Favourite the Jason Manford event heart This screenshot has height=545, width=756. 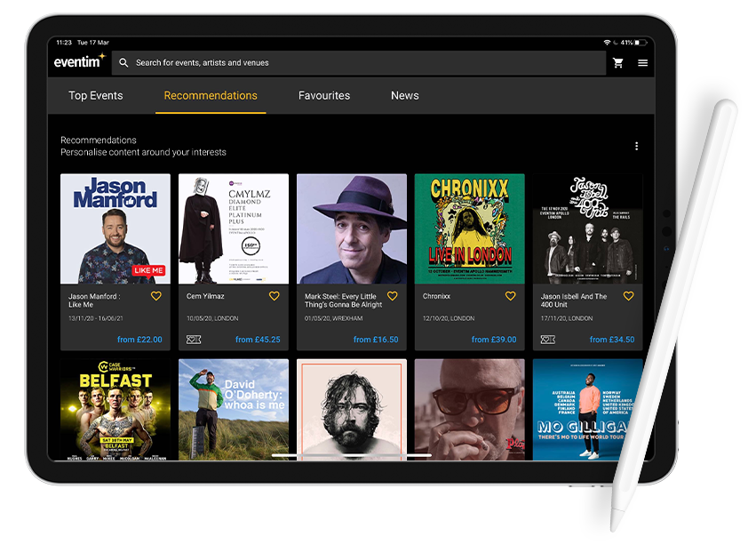pyautogui.click(x=156, y=296)
